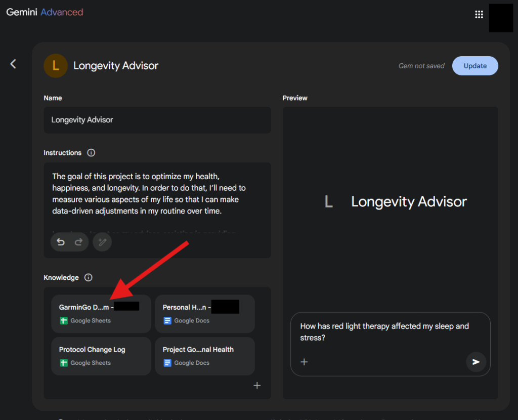Image resolution: width=518 pixels, height=420 pixels.
Task: Click the Google Docs icon on Personal H...n card
Action: pos(167,320)
